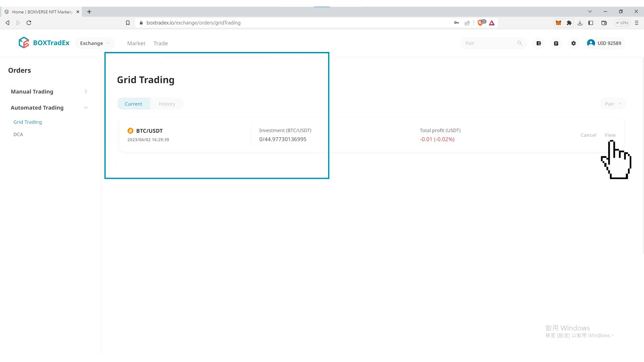Image resolution: width=644 pixels, height=362 pixels.
Task: Click the bookmark icon in address bar
Action: (128, 23)
